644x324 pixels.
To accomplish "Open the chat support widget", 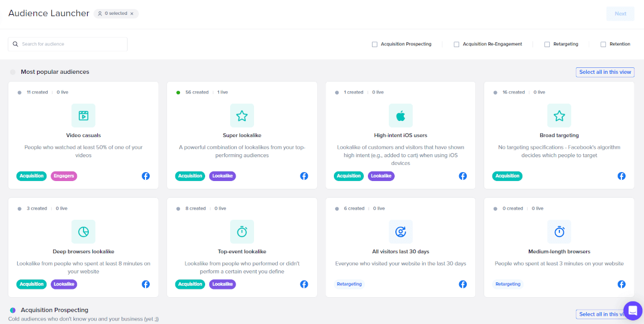I will pos(633,310).
